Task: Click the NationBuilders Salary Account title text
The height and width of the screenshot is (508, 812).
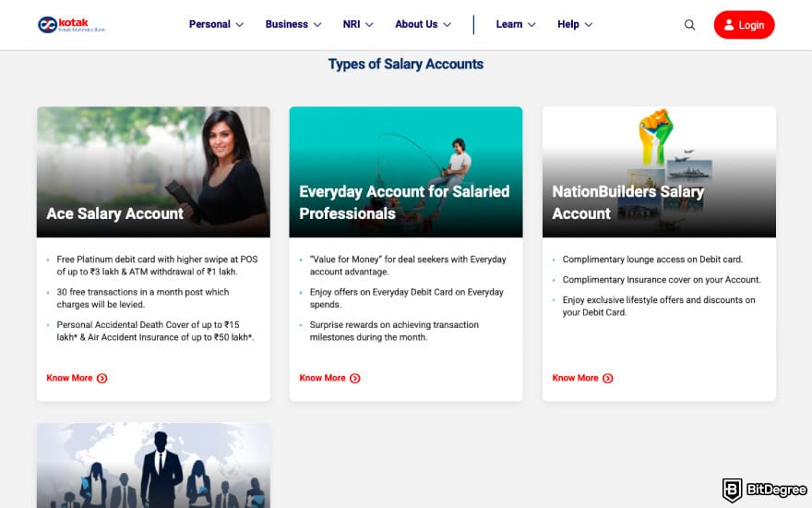Action: click(627, 202)
